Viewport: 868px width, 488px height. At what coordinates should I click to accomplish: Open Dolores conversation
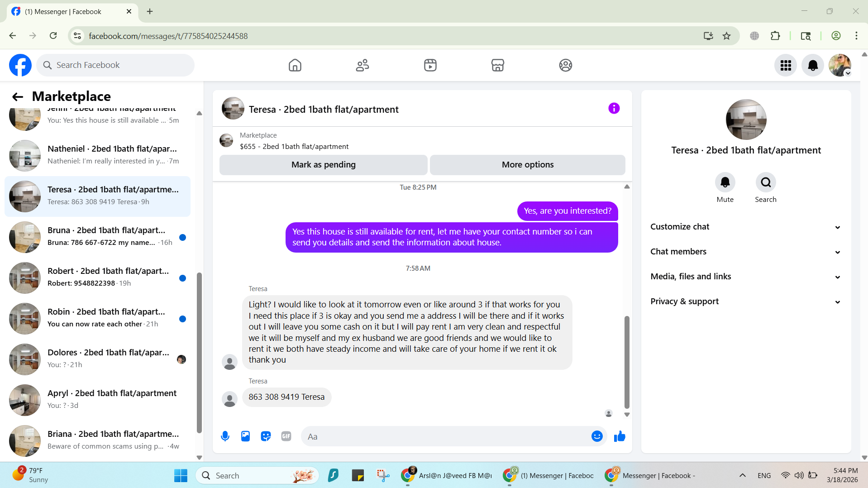tap(97, 359)
